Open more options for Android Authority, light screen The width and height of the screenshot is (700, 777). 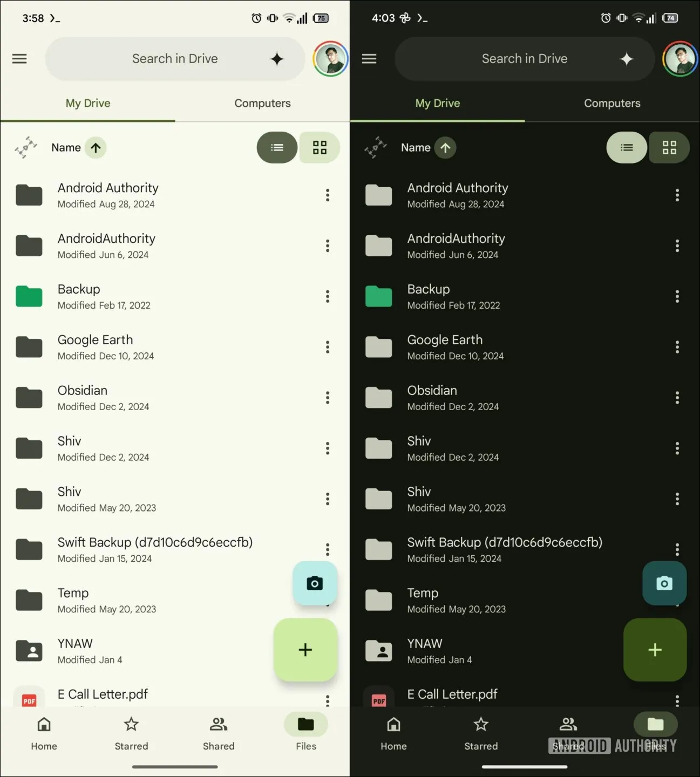(x=328, y=195)
